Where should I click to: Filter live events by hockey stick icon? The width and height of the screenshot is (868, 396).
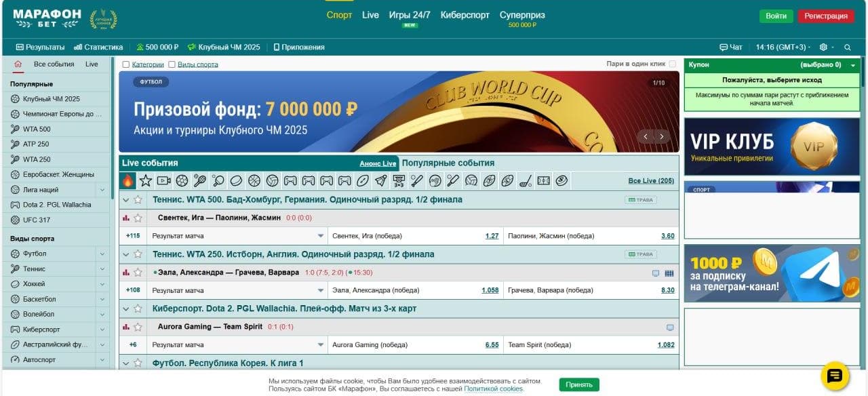(x=525, y=181)
